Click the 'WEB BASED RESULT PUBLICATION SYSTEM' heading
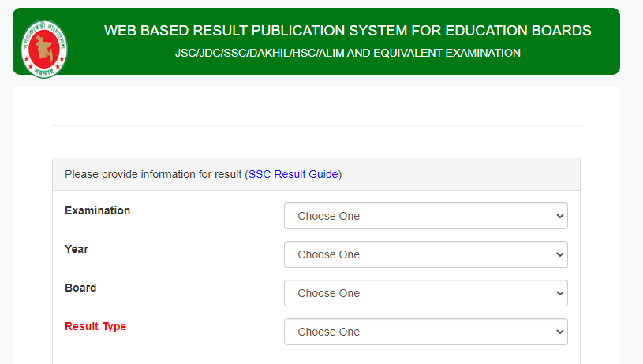 347,31
